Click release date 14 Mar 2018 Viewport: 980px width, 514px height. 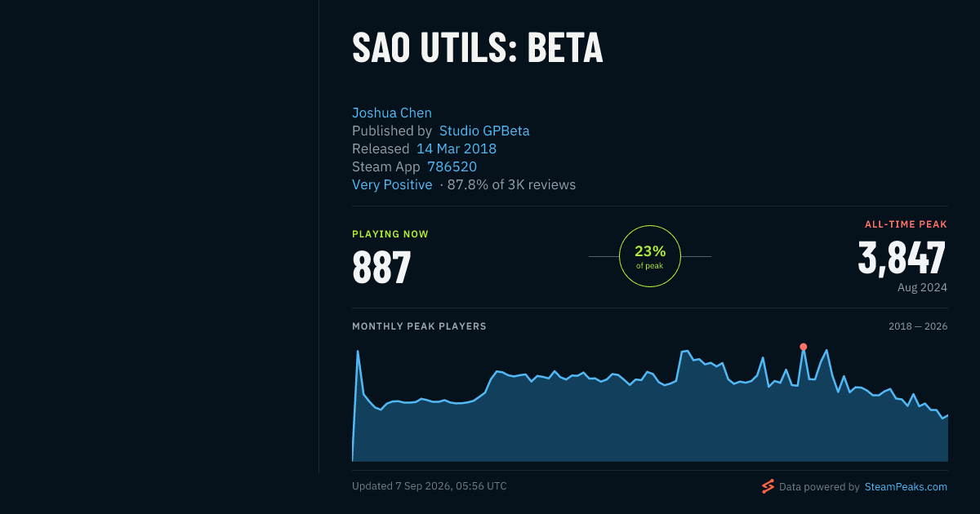click(457, 148)
